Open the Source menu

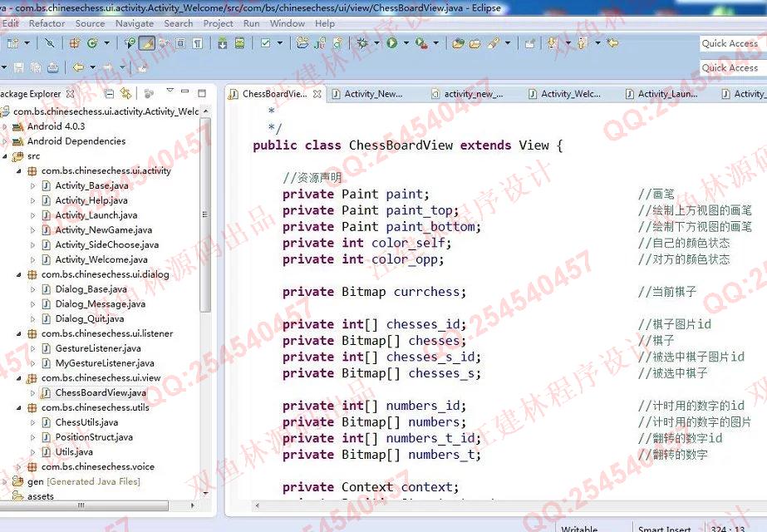pos(90,23)
